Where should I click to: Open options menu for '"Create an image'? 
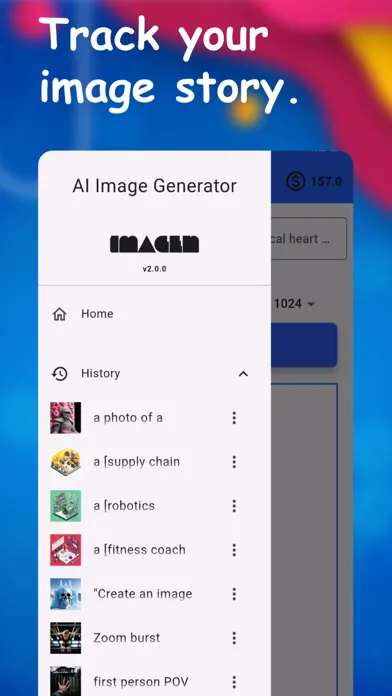click(234, 594)
